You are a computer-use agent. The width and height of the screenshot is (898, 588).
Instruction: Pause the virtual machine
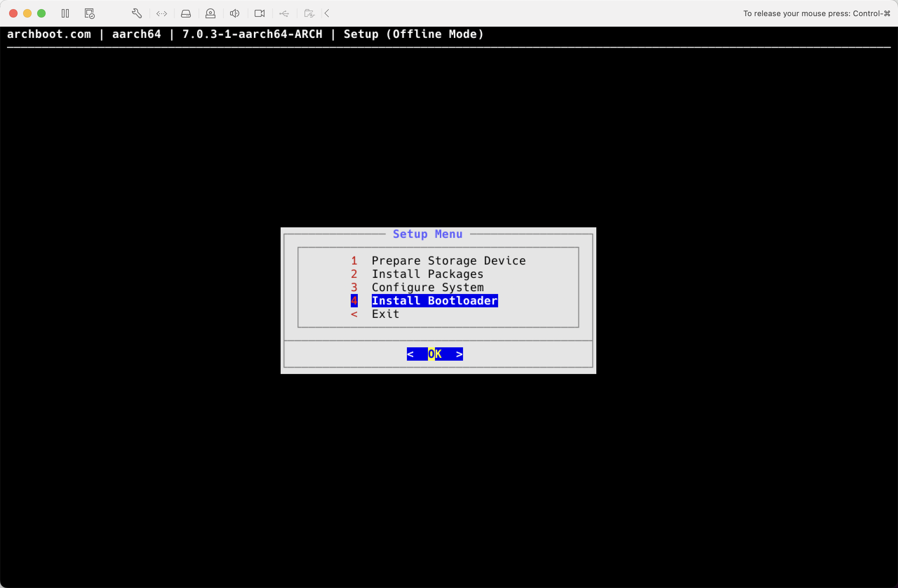click(65, 14)
